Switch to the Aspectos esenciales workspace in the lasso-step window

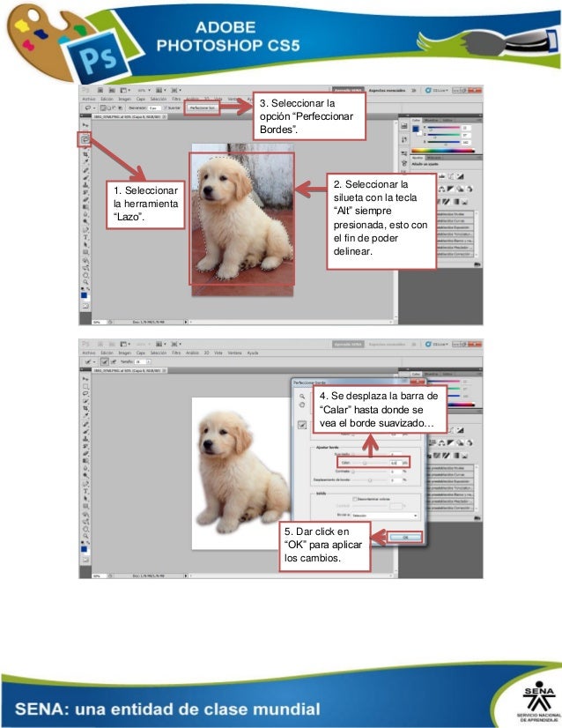pyautogui.click(x=387, y=90)
